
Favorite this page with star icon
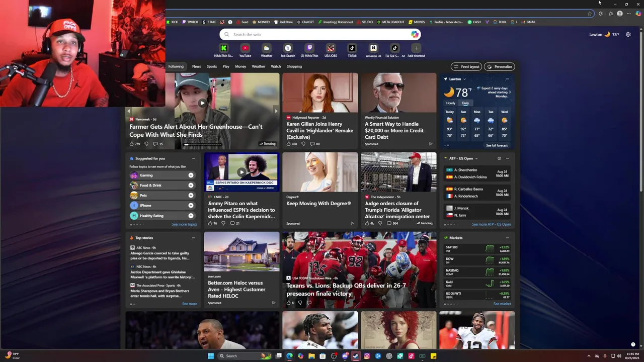point(590,14)
